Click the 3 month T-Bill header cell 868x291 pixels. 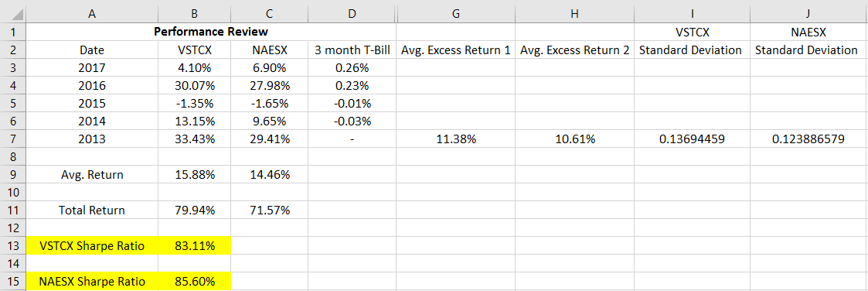352,50
